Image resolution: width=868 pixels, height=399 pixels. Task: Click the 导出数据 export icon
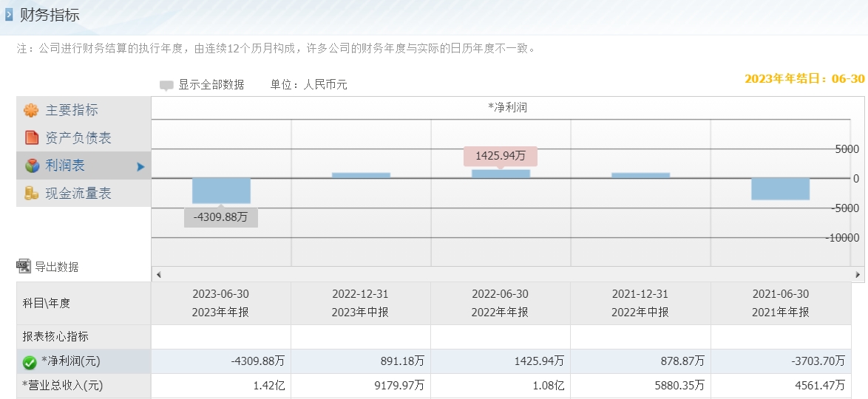24,266
